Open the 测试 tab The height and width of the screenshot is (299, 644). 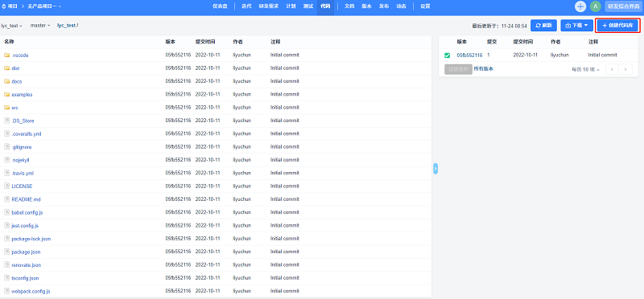point(308,6)
